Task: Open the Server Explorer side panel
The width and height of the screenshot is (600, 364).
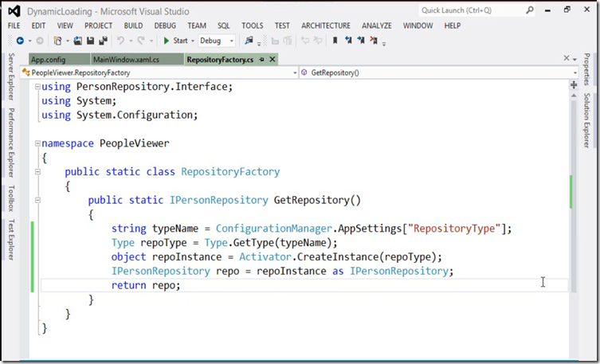Action: 11,76
